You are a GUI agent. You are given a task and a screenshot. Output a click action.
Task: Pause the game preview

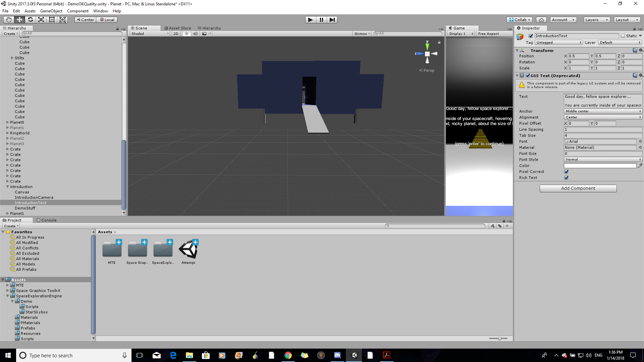click(321, 20)
